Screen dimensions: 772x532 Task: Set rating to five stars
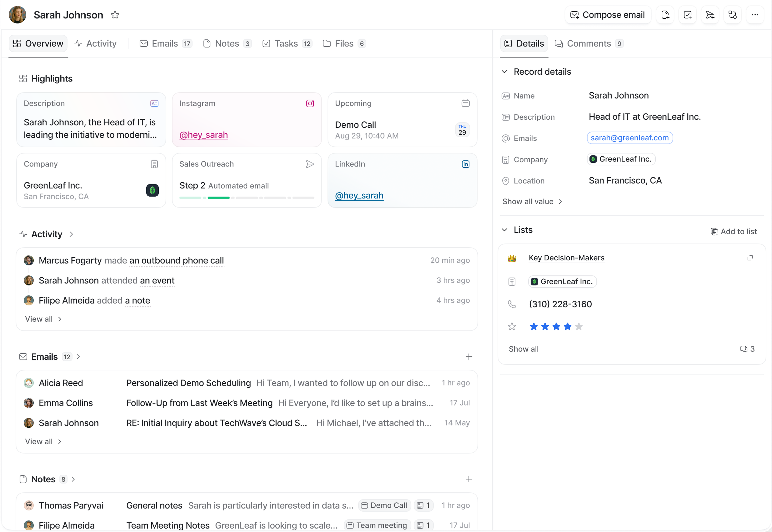pyautogui.click(x=579, y=327)
